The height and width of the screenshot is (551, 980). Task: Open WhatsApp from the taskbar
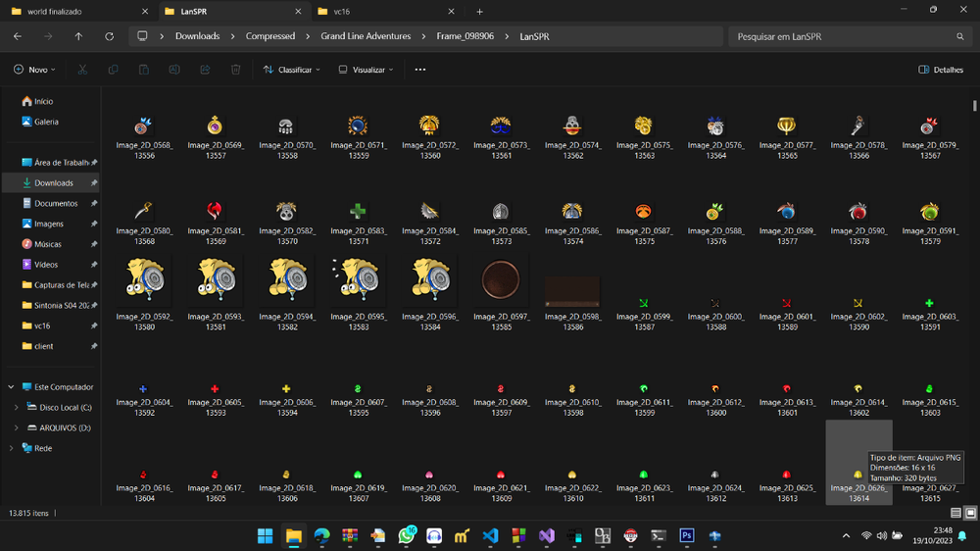(407, 535)
